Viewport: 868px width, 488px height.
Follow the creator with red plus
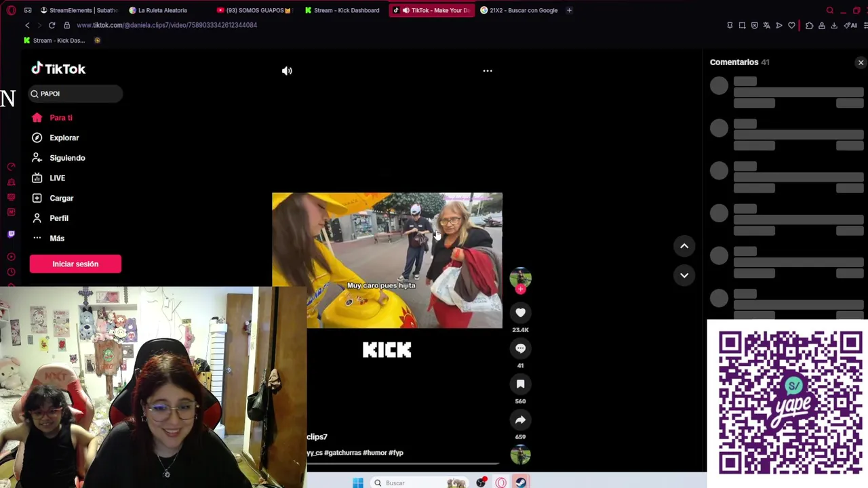tap(520, 289)
